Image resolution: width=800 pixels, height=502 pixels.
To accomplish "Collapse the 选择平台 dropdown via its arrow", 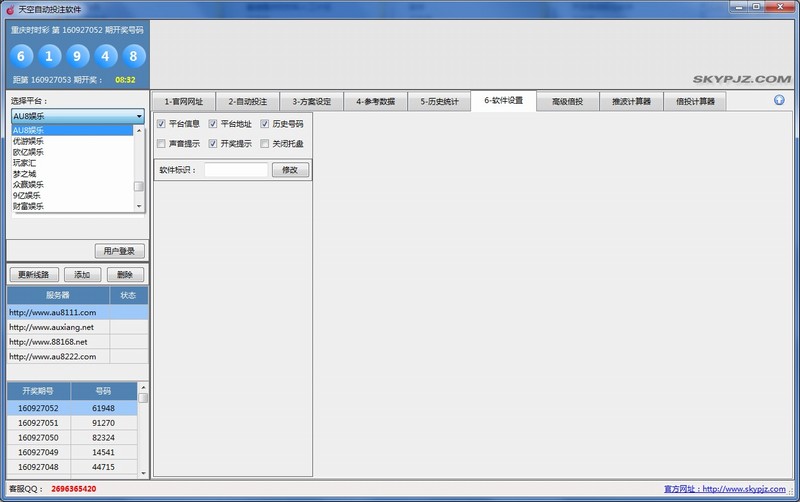I will click(139, 116).
